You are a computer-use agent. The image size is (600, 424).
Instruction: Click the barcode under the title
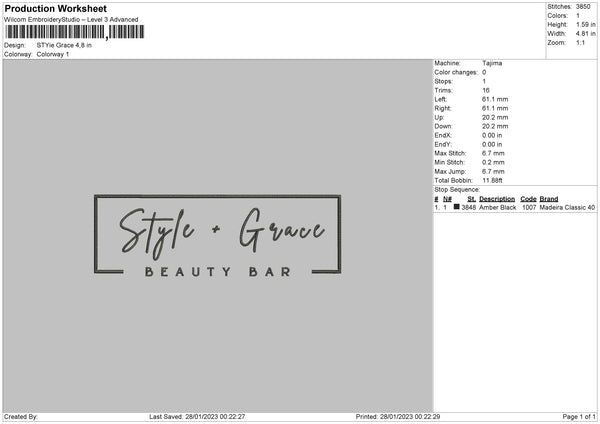[75, 32]
